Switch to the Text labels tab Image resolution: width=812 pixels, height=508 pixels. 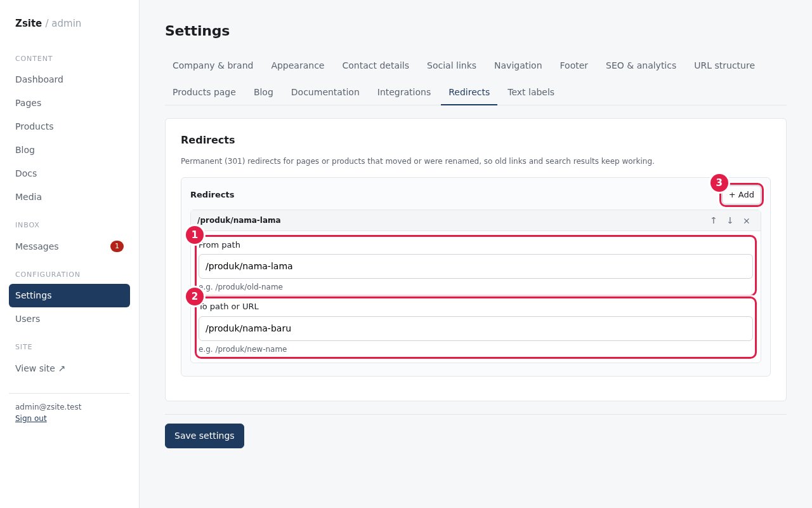531,92
